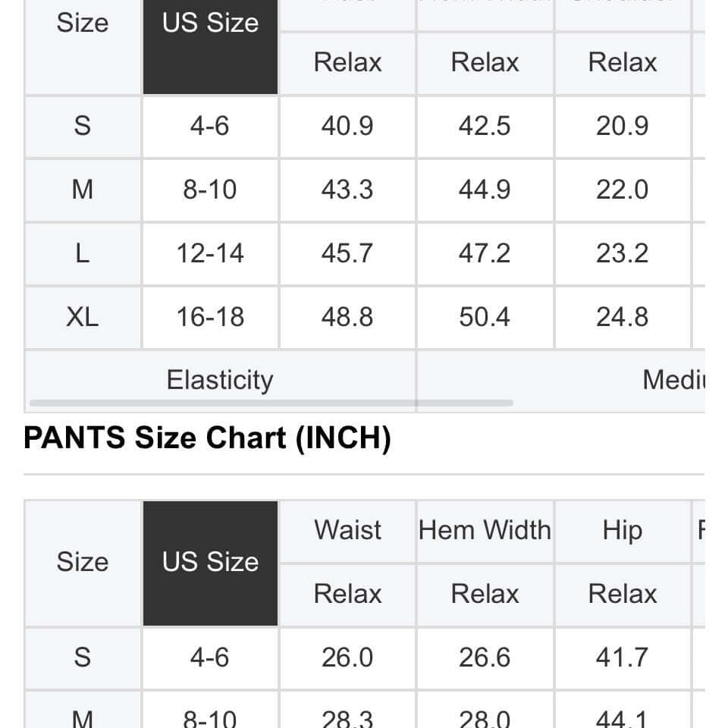
Task: Click the Hip column header
Action: pos(622,530)
